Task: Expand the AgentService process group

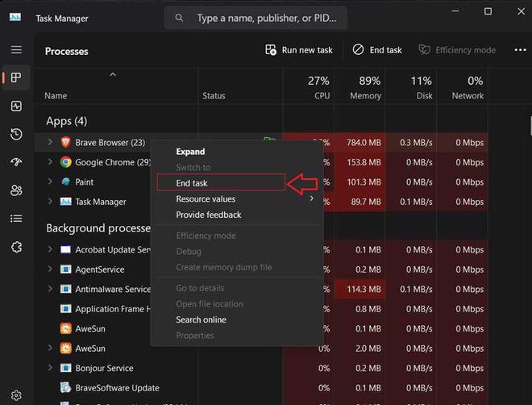Action: coord(50,269)
